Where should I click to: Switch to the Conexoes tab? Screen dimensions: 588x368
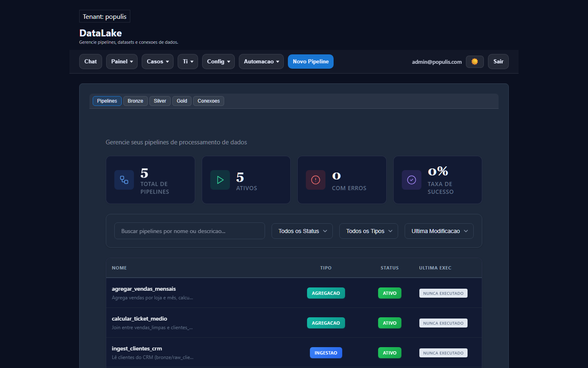pyautogui.click(x=208, y=101)
